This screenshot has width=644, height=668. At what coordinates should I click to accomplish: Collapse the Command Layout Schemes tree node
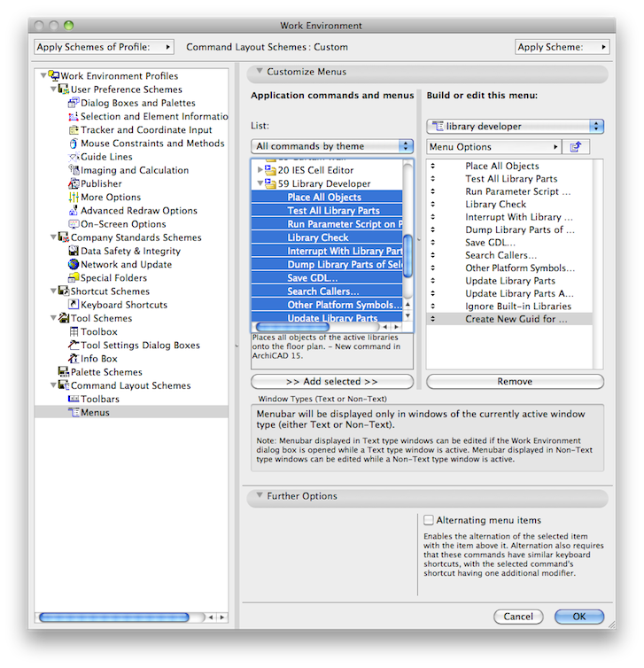pos(54,385)
